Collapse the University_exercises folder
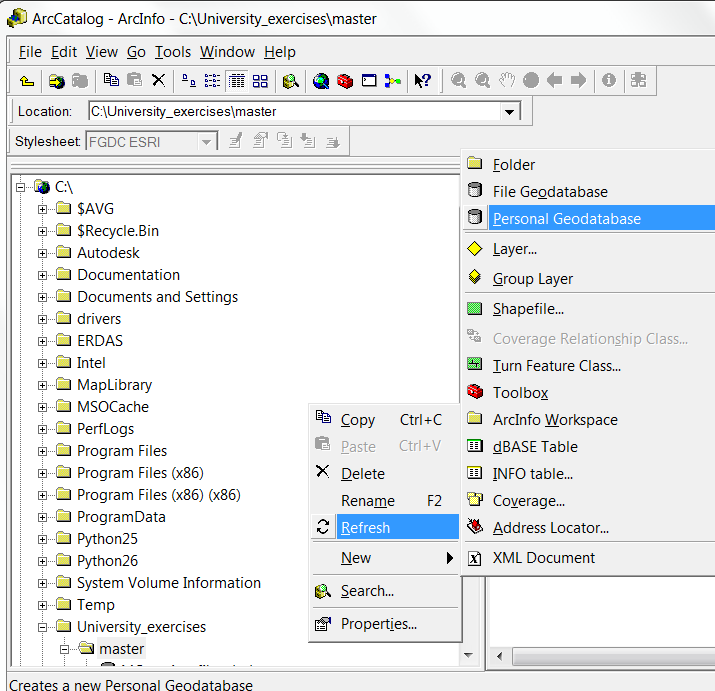 click(x=42, y=628)
